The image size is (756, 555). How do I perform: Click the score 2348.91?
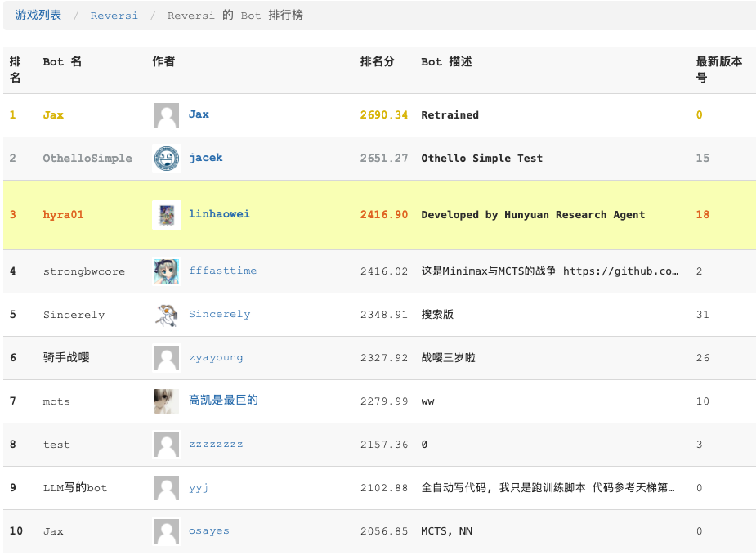384,315
